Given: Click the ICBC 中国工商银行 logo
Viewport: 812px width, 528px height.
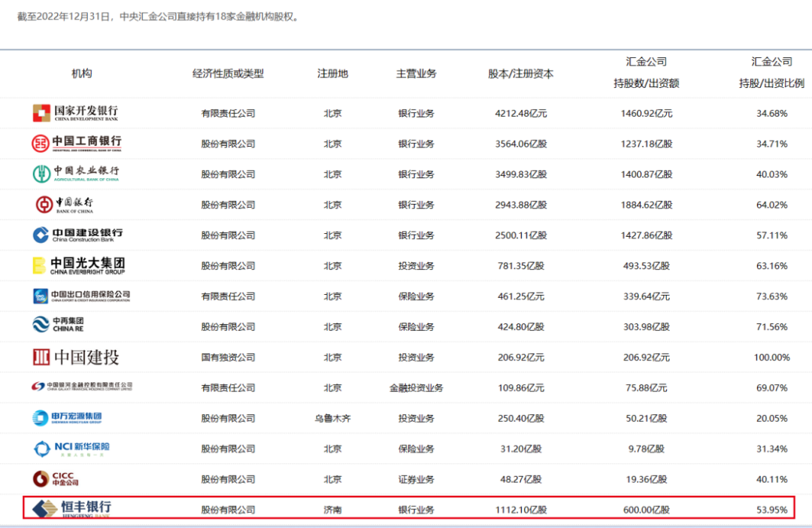Looking at the screenshot, I should (x=76, y=144).
